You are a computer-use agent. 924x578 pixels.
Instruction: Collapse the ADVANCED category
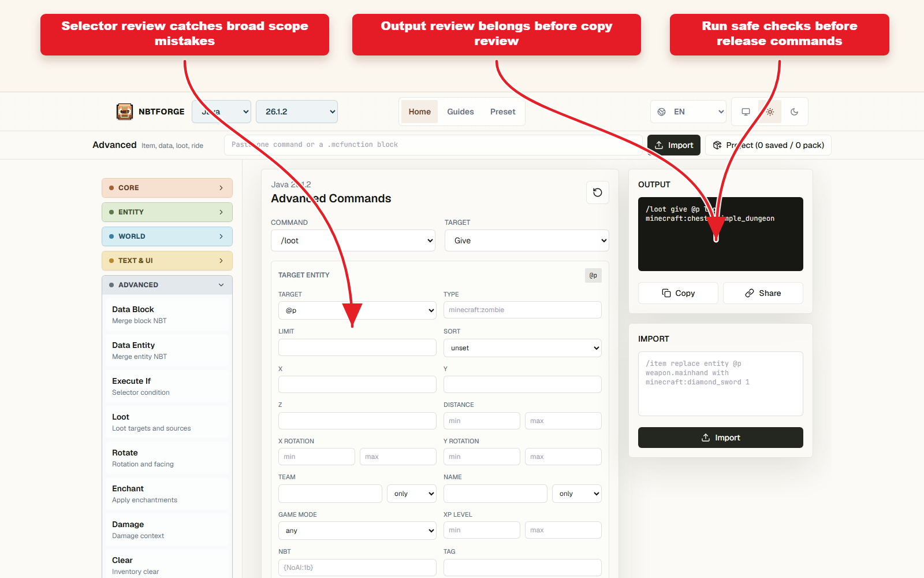coord(167,285)
